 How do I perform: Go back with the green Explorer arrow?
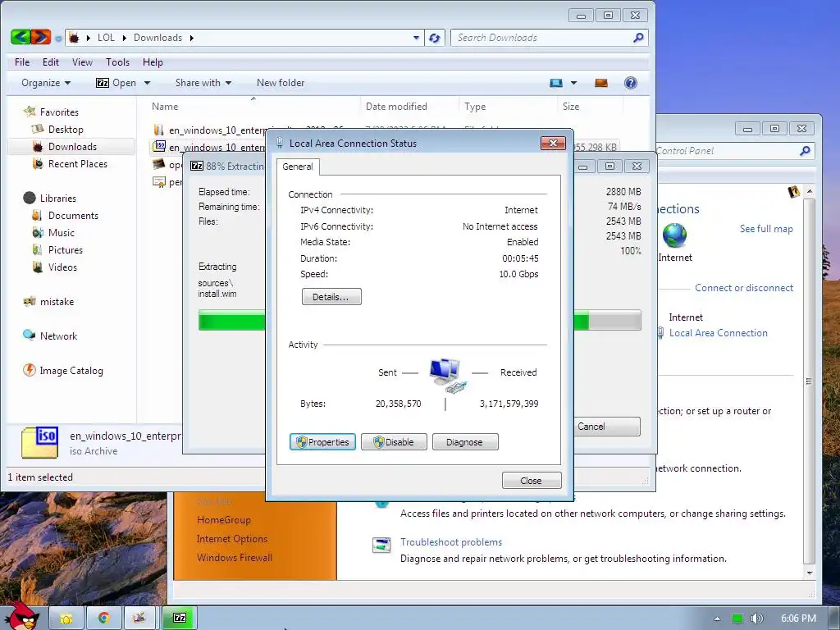pos(20,37)
